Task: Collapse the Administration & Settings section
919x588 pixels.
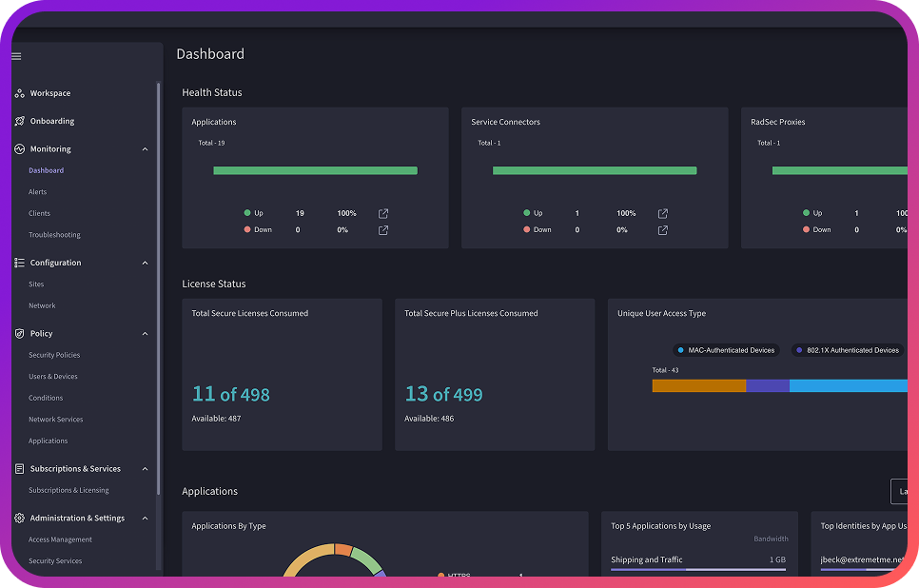Action: point(145,518)
